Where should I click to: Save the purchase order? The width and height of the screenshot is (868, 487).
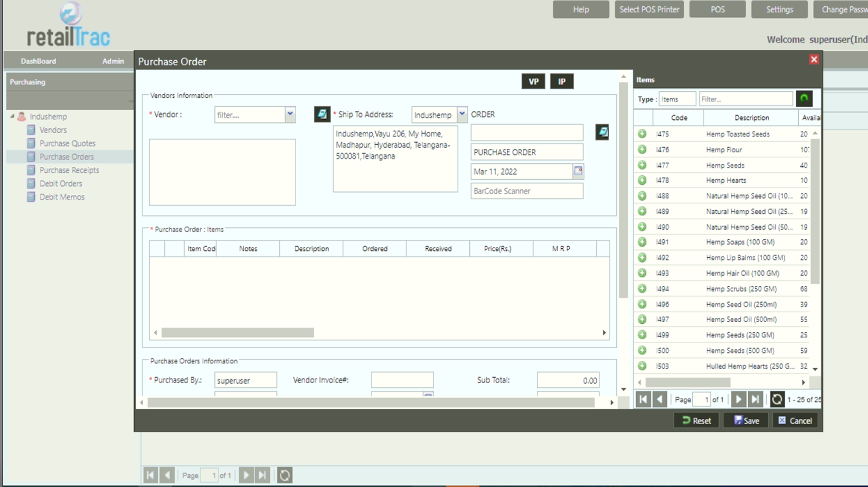click(x=746, y=420)
